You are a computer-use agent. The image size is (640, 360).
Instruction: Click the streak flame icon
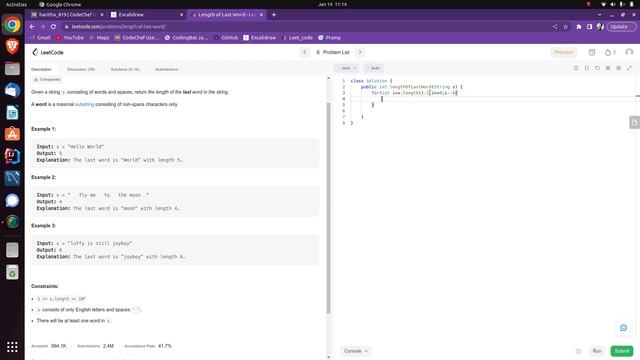[x=608, y=52]
